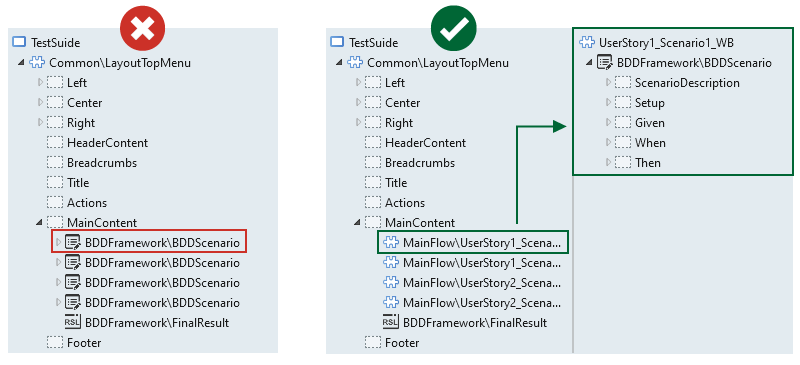Expand the Given placeholder in right panel
This screenshot has width=800, height=365.
pyautogui.click(x=608, y=123)
